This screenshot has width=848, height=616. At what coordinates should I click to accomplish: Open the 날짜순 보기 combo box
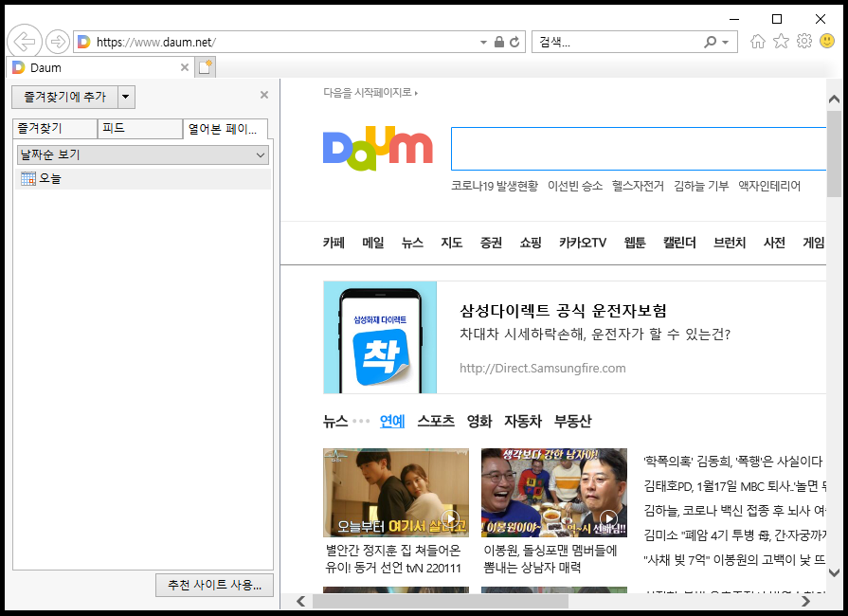(143, 154)
